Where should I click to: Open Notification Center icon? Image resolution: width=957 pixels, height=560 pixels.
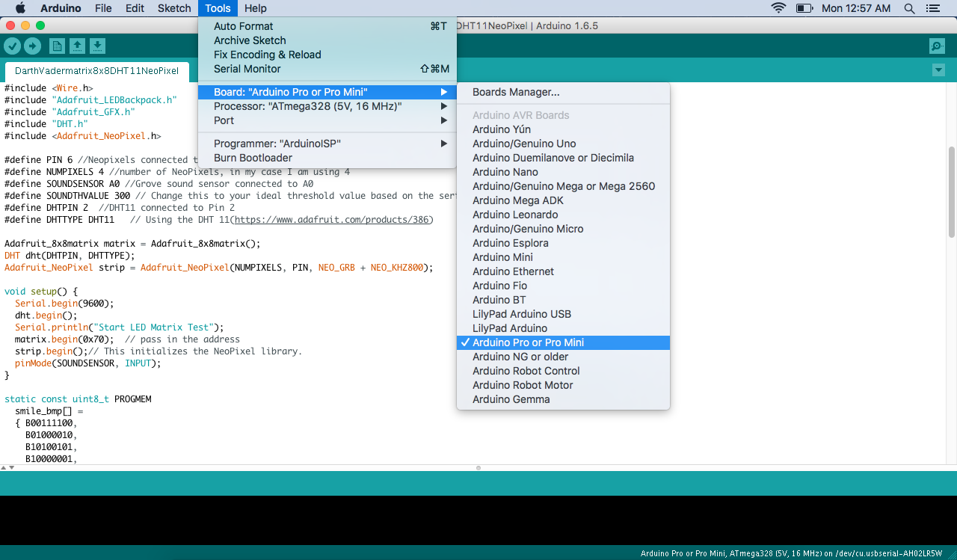point(932,8)
